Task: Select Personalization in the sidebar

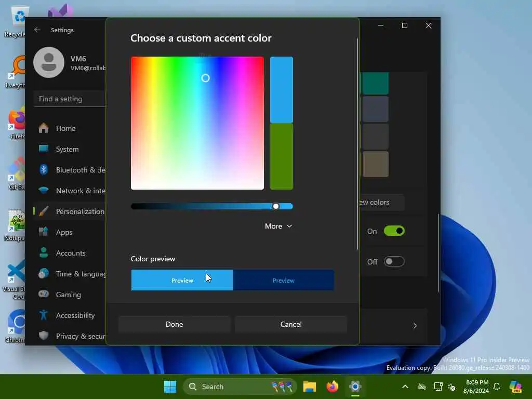Action: (x=70, y=211)
